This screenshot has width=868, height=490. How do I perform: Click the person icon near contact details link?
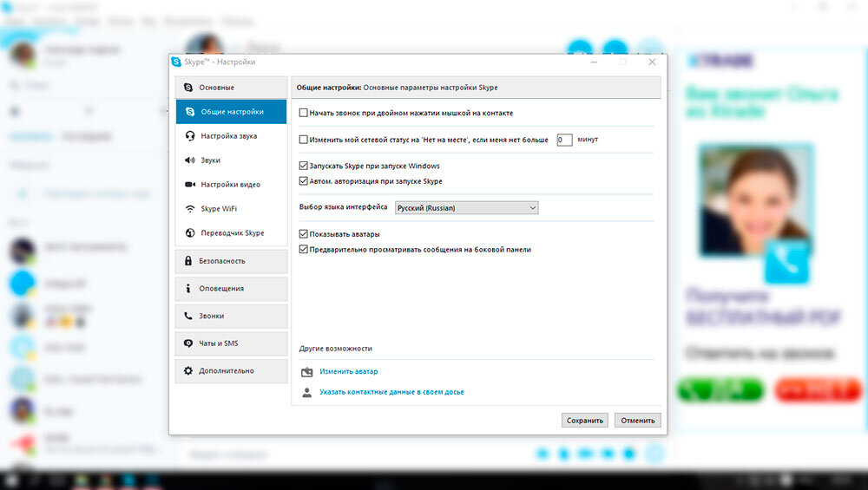(306, 393)
